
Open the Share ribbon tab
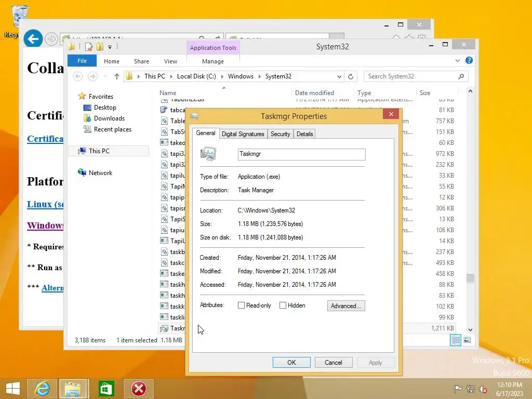pos(141,61)
